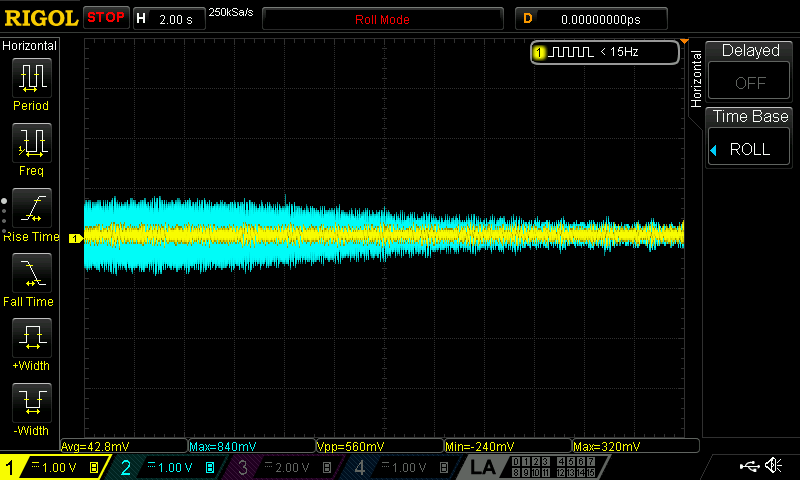Screen dimensions: 800x480
Task: Click channel 1 ground level marker
Action: (73, 238)
